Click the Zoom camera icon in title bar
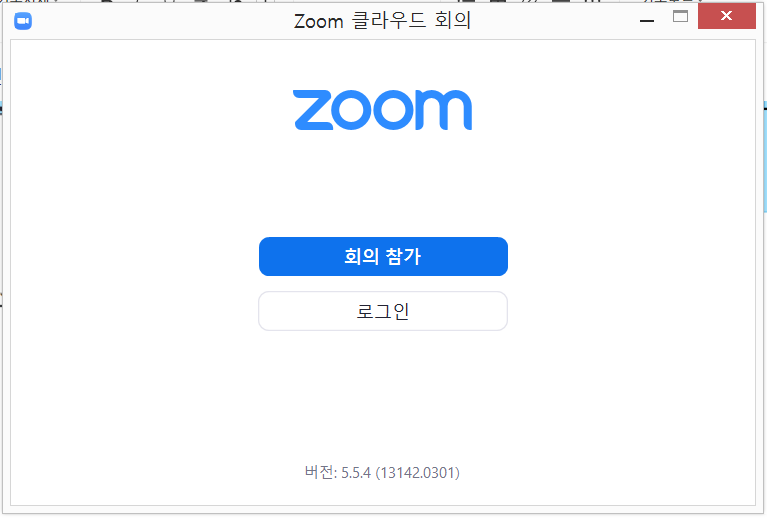The height and width of the screenshot is (519, 767). [x=23, y=21]
